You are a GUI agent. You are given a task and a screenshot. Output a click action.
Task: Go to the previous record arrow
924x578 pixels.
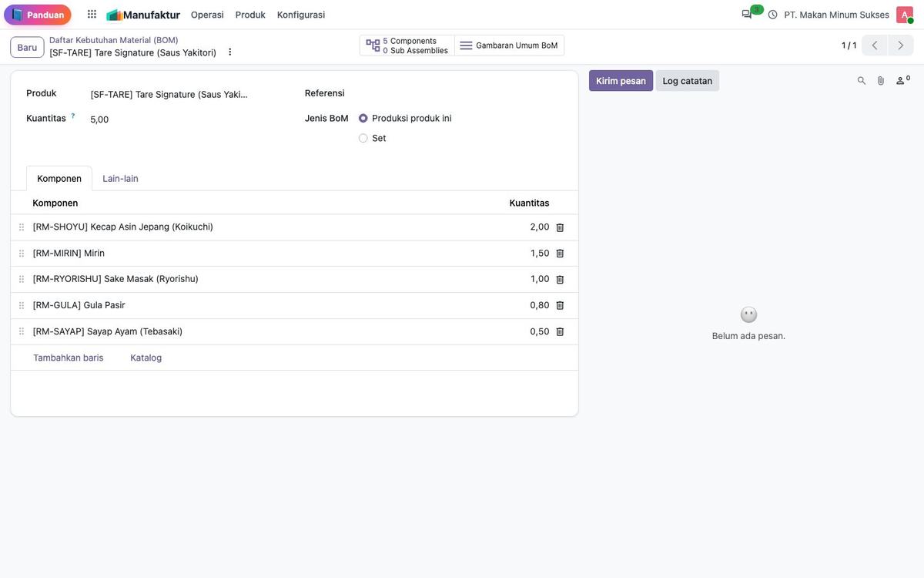coord(875,45)
